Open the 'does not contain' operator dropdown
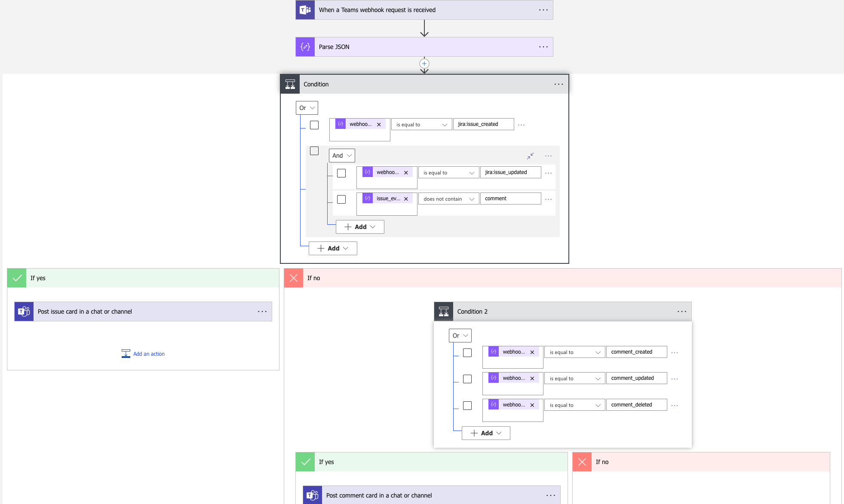Viewport: 844px width, 504px height. coord(448,199)
